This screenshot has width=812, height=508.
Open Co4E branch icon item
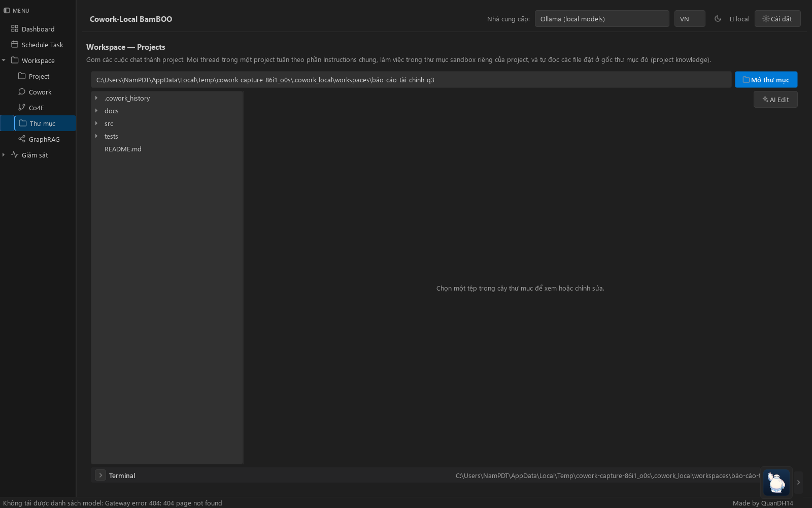tap(22, 108)
